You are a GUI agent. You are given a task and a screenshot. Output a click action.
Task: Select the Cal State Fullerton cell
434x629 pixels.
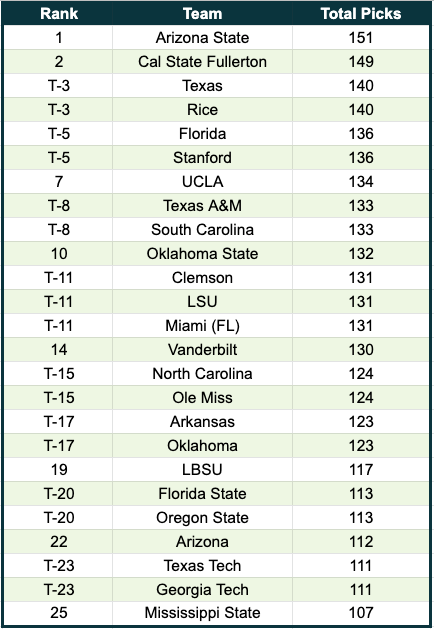click(202, 62)
